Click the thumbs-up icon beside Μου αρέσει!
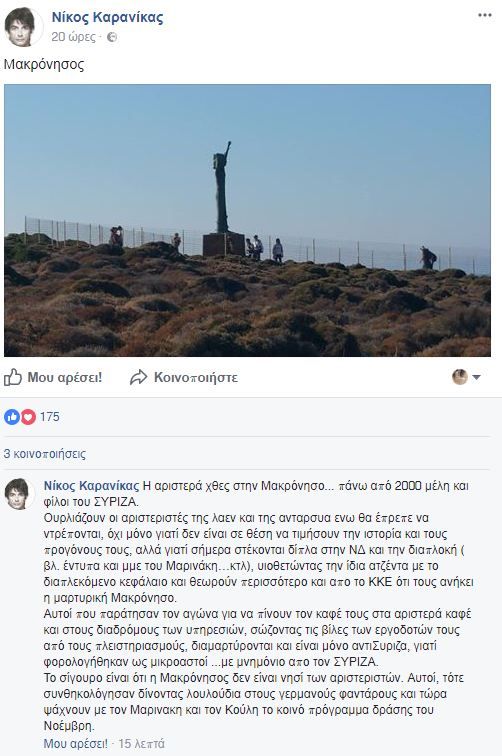This screenshot has width=502, height=756. (13, 378)
